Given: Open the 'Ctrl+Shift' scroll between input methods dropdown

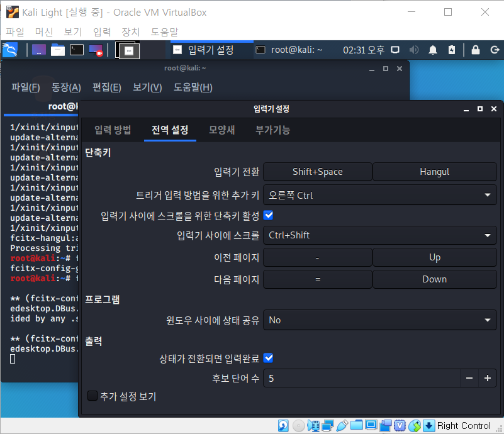Looking at the screenshot, I should (x=379, y=235).
